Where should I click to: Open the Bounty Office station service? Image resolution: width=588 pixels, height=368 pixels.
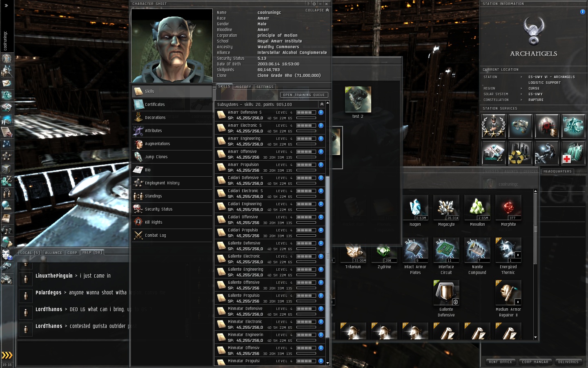coord(547,126)
